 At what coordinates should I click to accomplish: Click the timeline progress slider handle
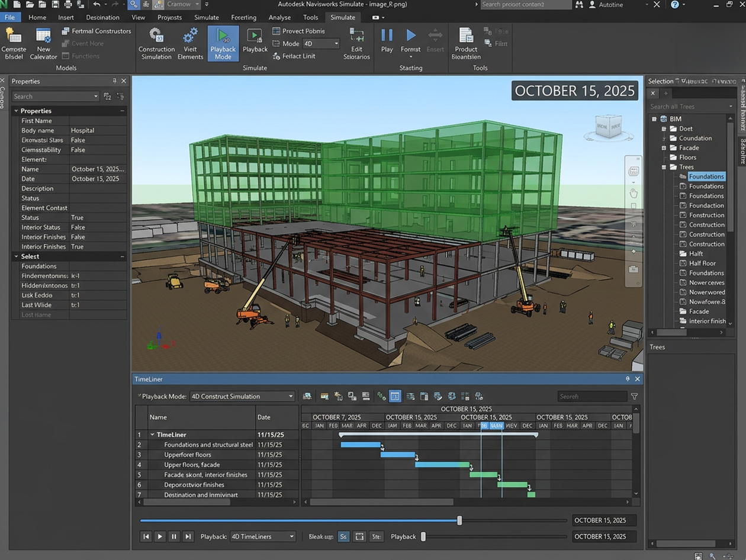(459, 520)
